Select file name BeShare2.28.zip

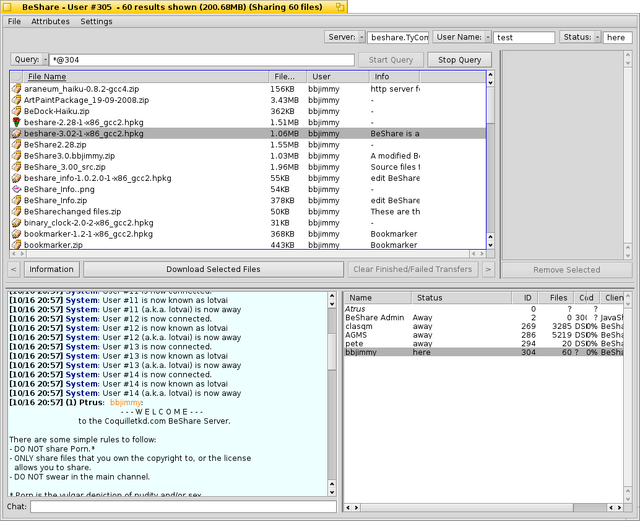[55, 145]
